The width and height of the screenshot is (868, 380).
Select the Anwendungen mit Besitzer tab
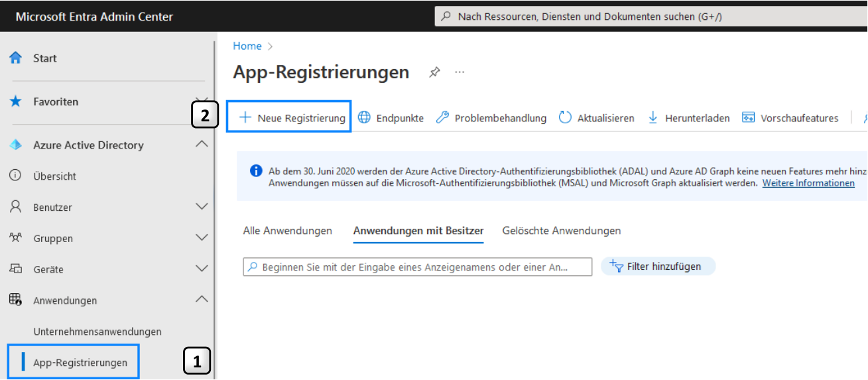418,231
